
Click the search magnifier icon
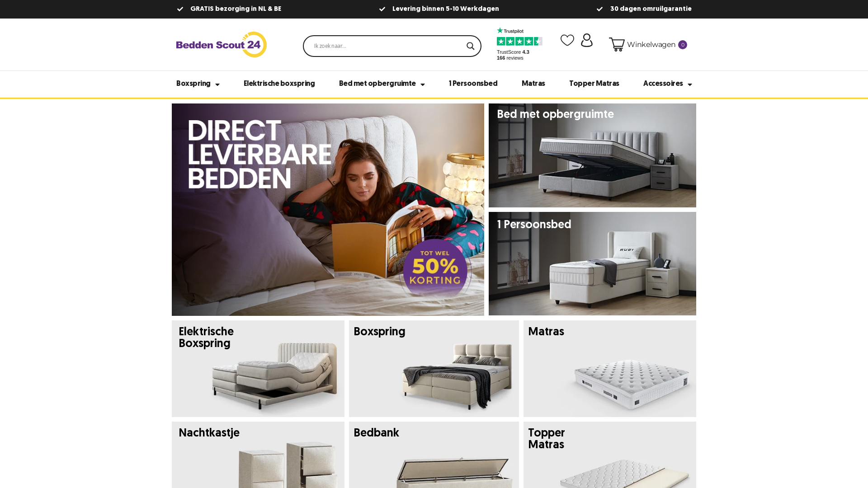pos(470,46)
